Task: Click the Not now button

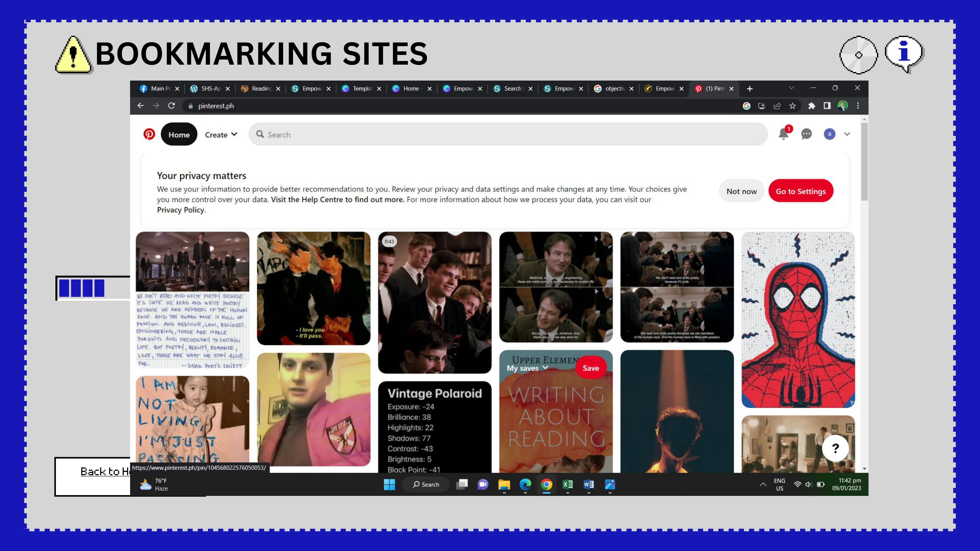Action: (741, 191)
